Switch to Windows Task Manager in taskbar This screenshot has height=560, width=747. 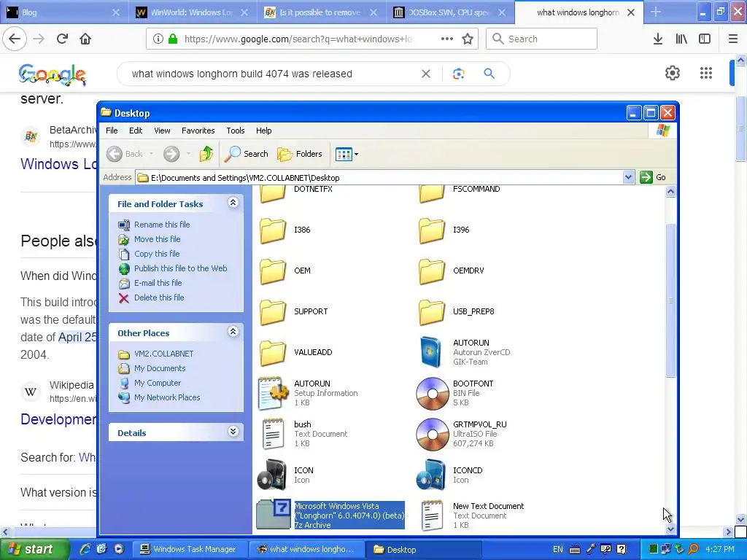coord(190,550)
